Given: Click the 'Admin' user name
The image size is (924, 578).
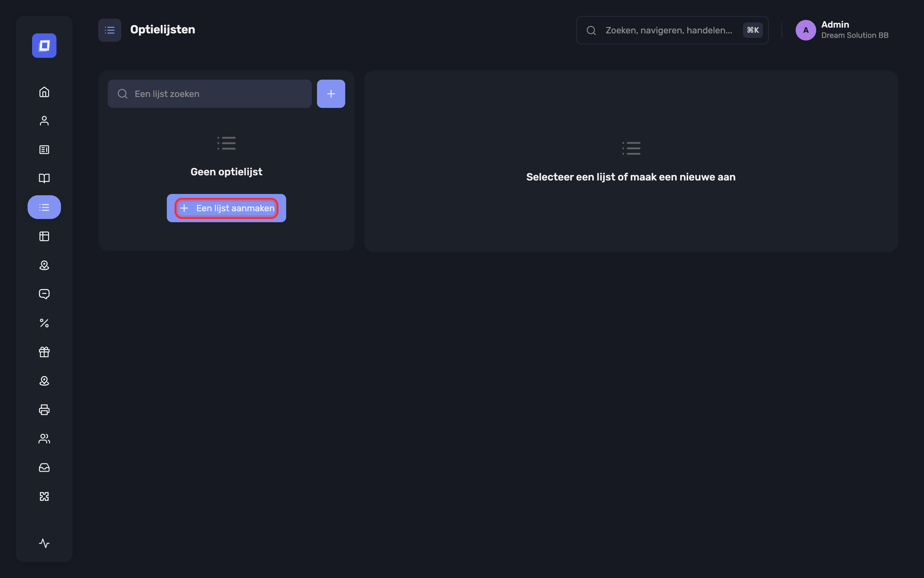Looking at the screenshot, I should click(x=835, y=24).
